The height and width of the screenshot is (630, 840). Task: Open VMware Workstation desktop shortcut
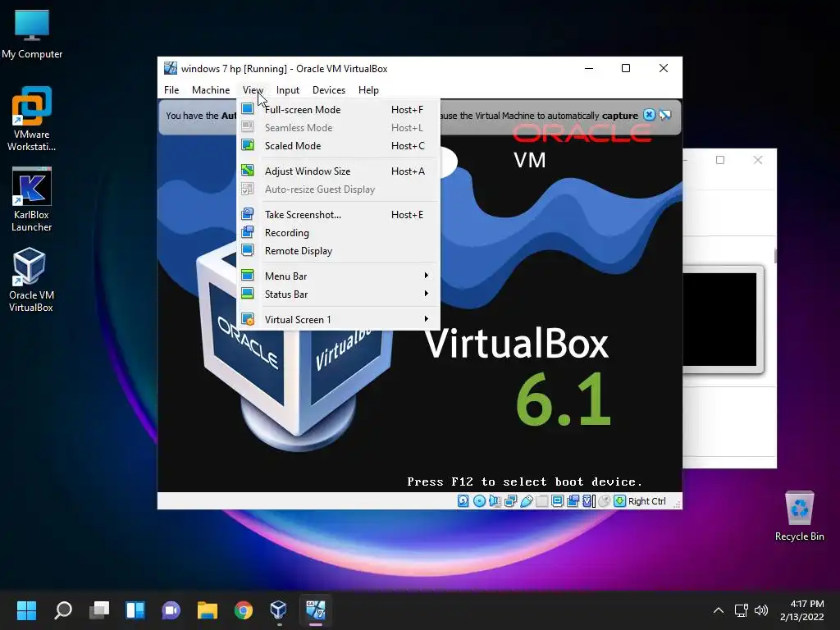(x=32, y=119)
